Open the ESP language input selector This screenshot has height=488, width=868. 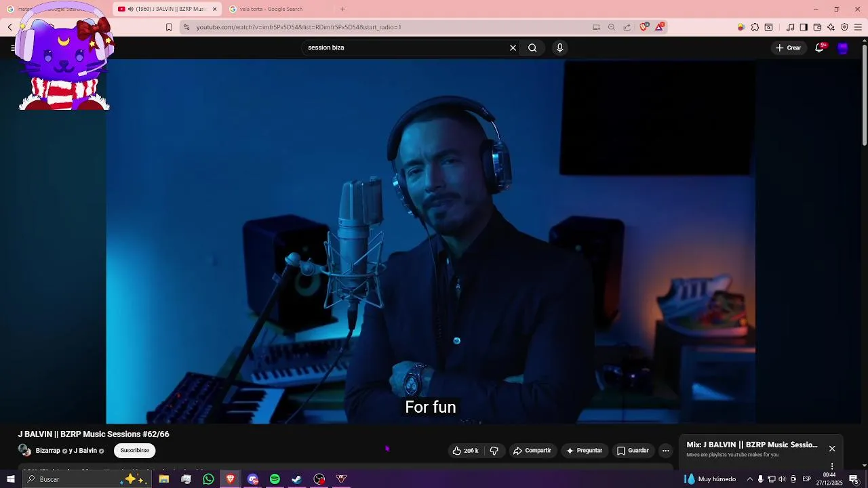(807, 479)
